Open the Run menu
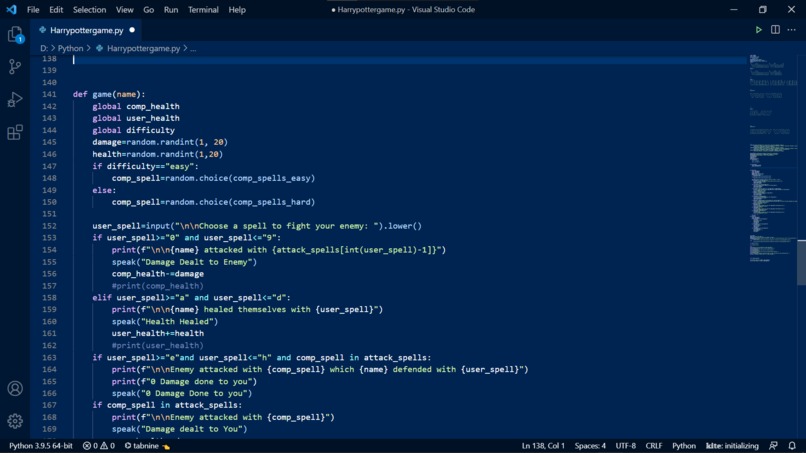The width and height of the screenshot is (806, 453). 171,10
